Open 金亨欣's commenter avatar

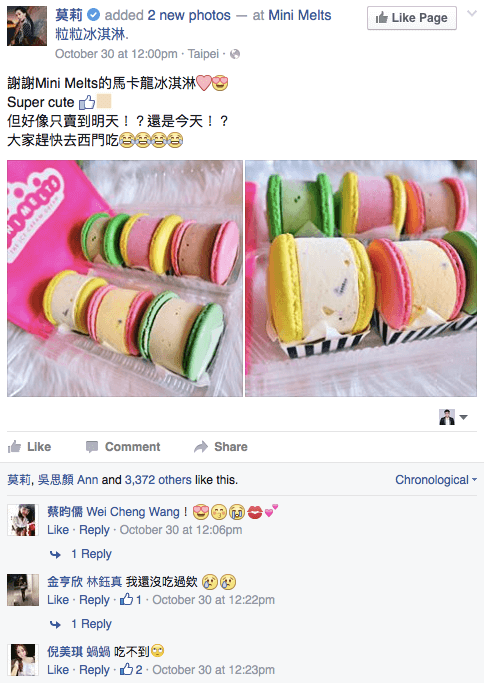pyautogui.click(x=23, y=590)
